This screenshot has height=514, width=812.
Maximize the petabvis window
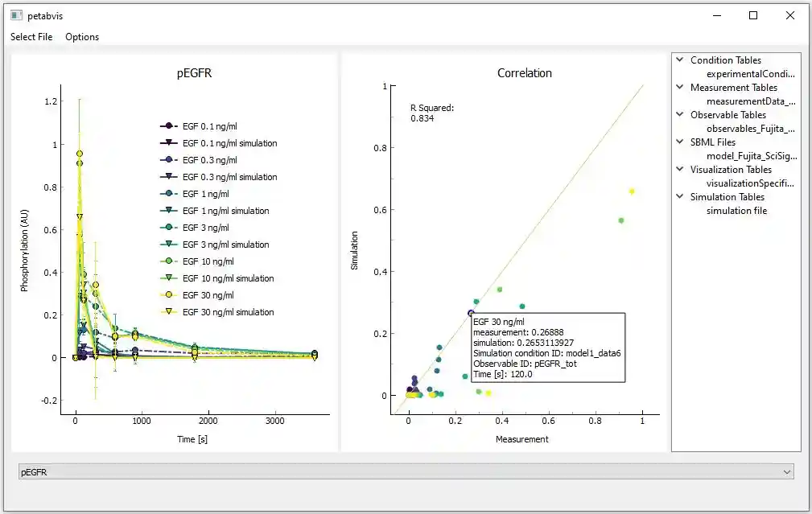pos(753,15)
